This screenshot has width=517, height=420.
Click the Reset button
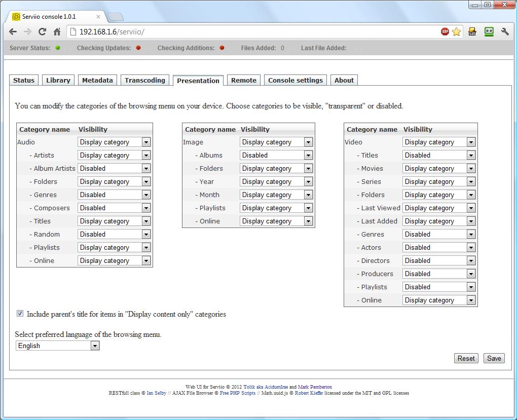click(x=466, y=358)
